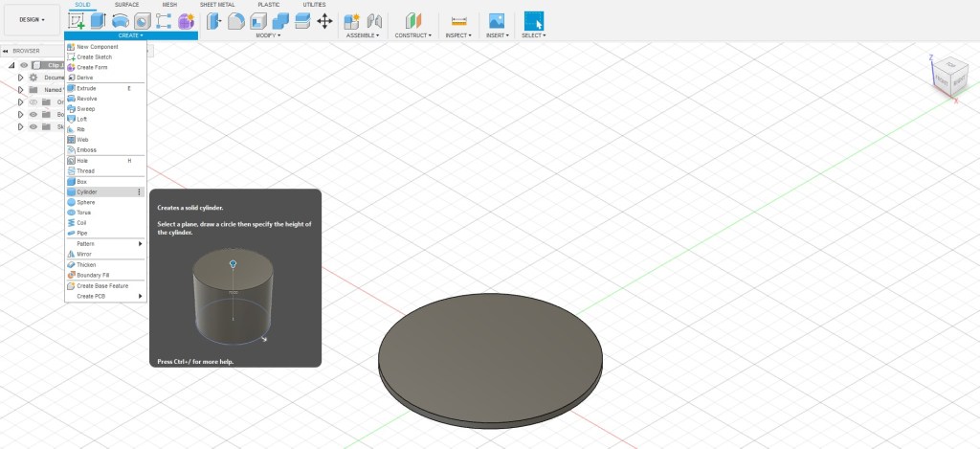Click the Measure icon above Inspect
Viewport: 980px width, 449px height.
click(x=459, y=21)
